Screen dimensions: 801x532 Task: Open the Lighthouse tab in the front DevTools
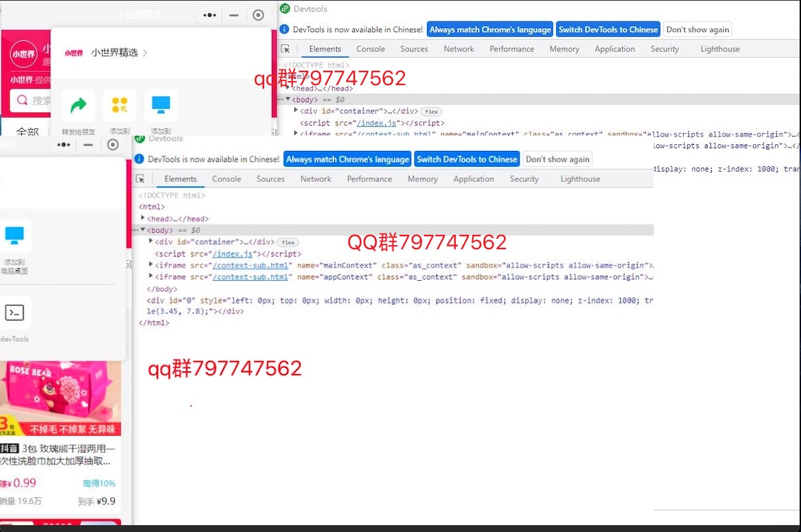tap(580, 179)
